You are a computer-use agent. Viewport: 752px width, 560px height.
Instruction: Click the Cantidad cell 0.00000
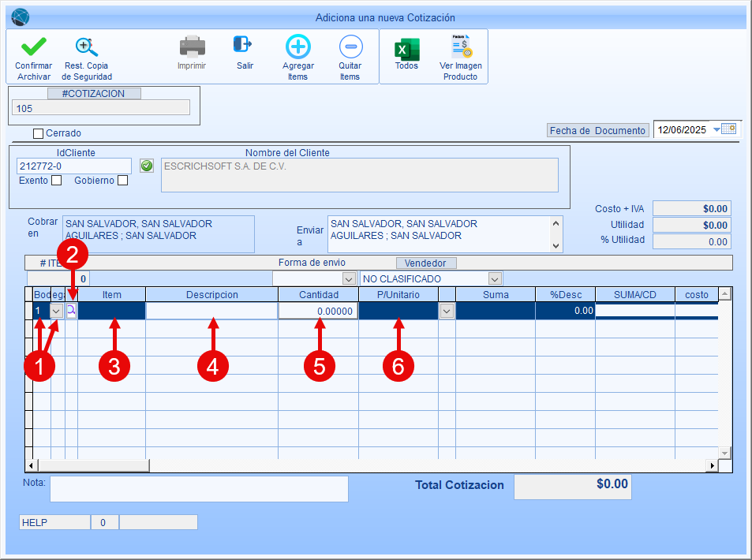[x=319, y=312]
